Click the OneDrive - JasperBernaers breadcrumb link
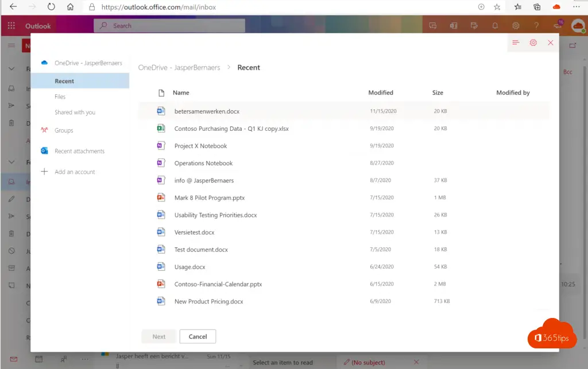Screen dimensions: 588x369 [x=179, y=67]
